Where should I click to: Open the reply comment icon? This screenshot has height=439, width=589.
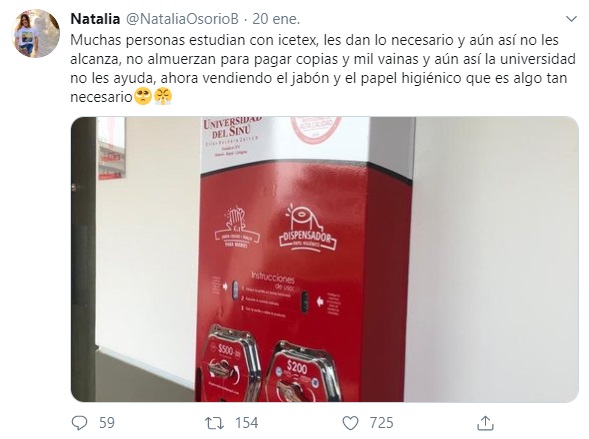(x=79, y=423)
